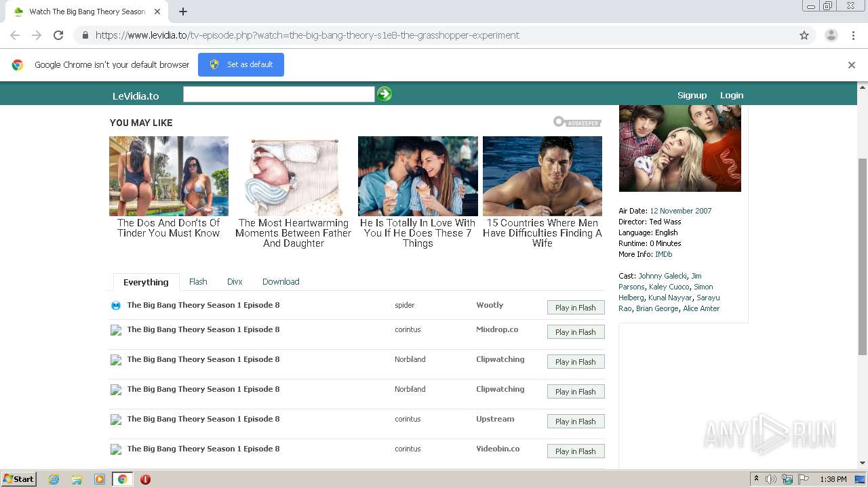This screenshot has width=868, height=488.
Task: Open the Signup link
Action: pyautogui.click(x=692, y=95)
